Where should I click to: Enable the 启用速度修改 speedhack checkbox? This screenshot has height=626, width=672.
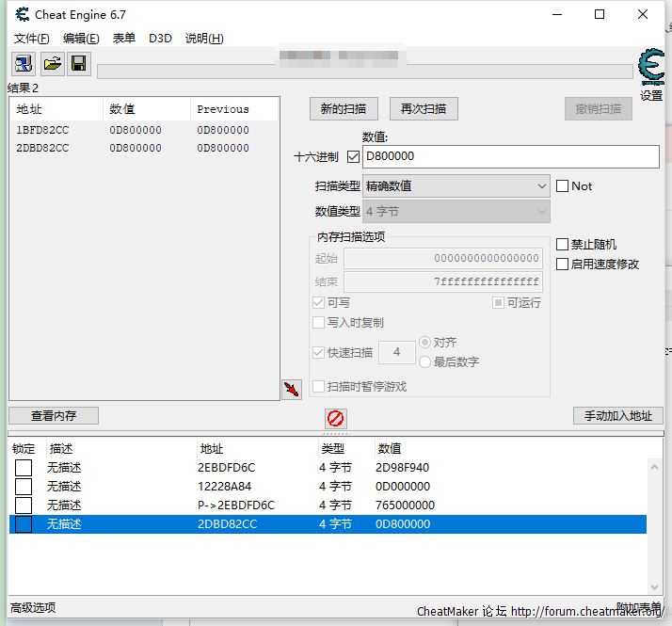[x=563, y=265]
